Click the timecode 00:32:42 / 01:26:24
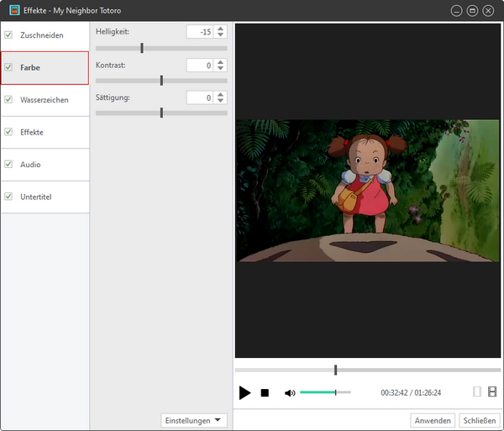The image size is (504, 431). (x=411, y=392)
